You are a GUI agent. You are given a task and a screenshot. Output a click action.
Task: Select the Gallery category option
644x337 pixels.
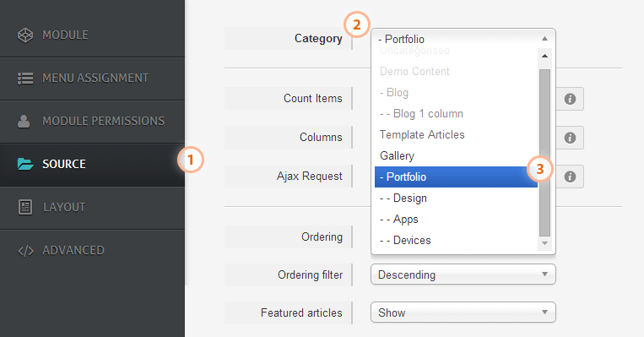tap(456, 155)
